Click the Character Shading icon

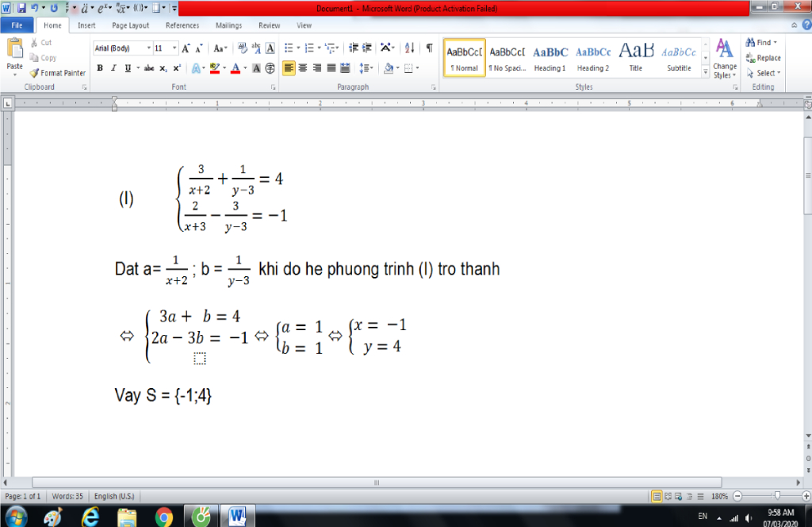point(256,68)
